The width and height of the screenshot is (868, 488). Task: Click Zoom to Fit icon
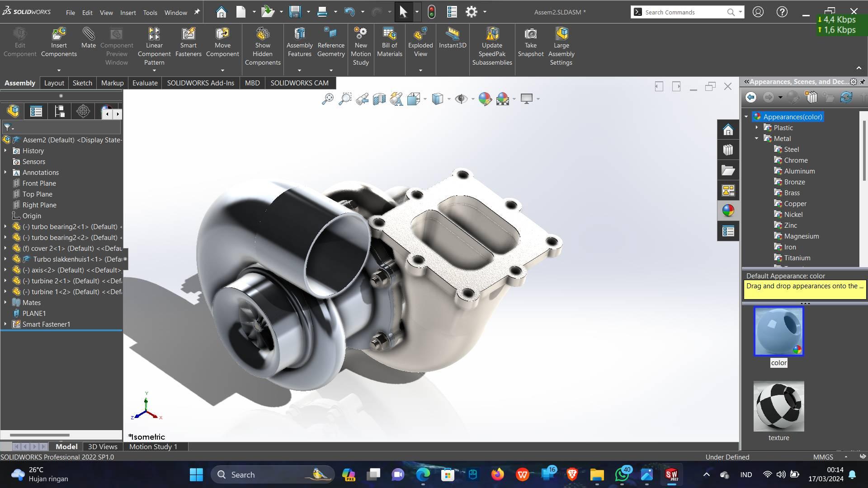click(327, 99)
